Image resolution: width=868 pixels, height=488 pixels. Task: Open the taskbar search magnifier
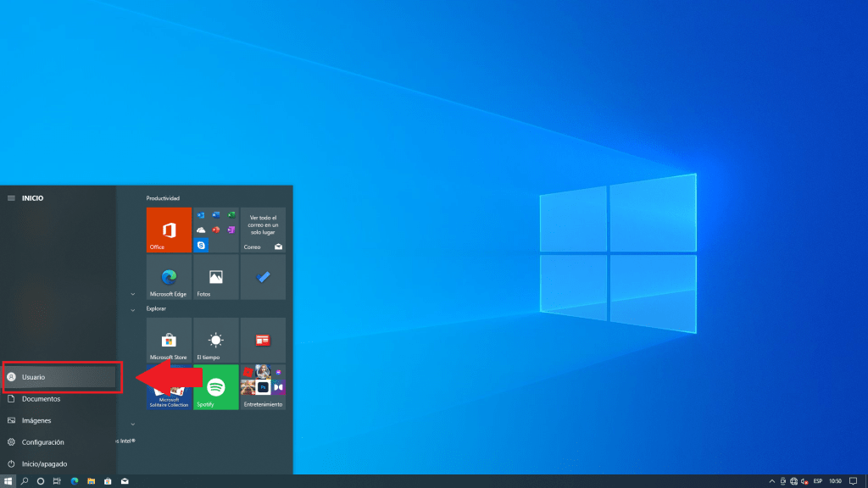tap(25, 481)
